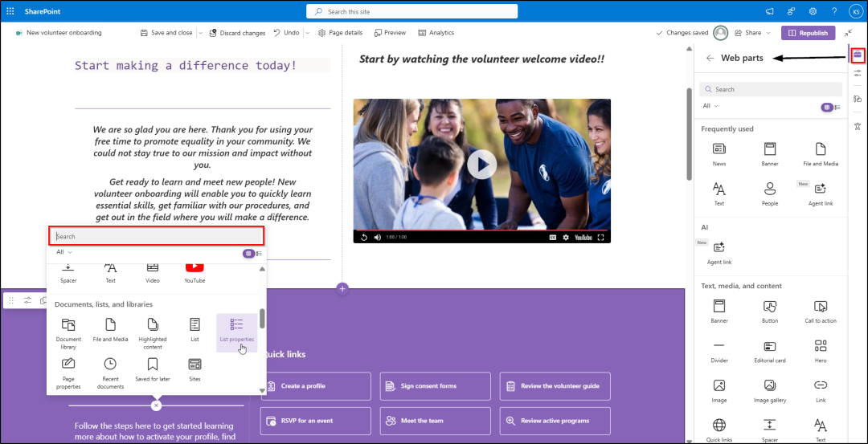Image resolution: width=868 pixels, height=444 pixels.
Task: Choose Saved for later in the popup picker
Action: 153,370
